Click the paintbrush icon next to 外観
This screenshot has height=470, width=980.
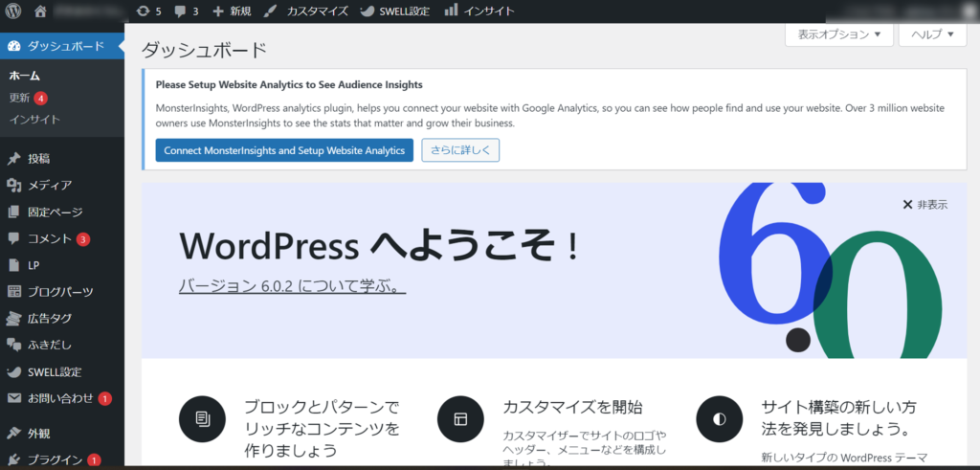pyautogui.click(x=13, y=433)
